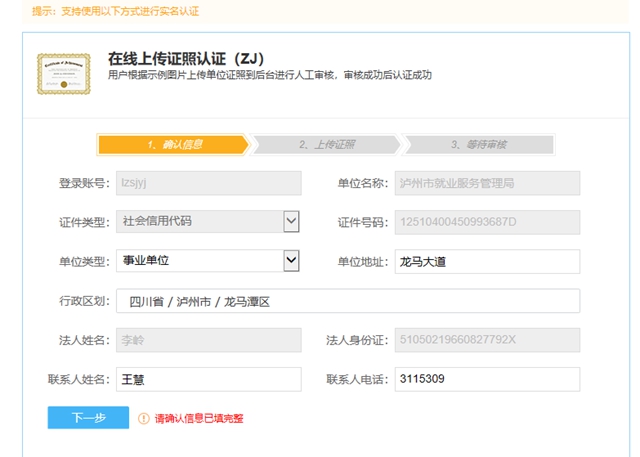Click the 下一步 button
Screen dimensions: 640x457
88,417
